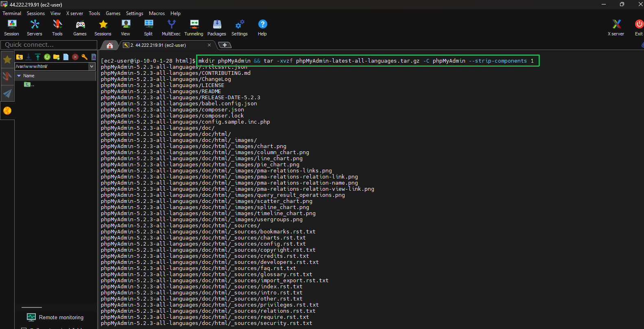644x329 pixels.
Task: Restore down the MobaXterm window
Action: [x=622, y=4]
